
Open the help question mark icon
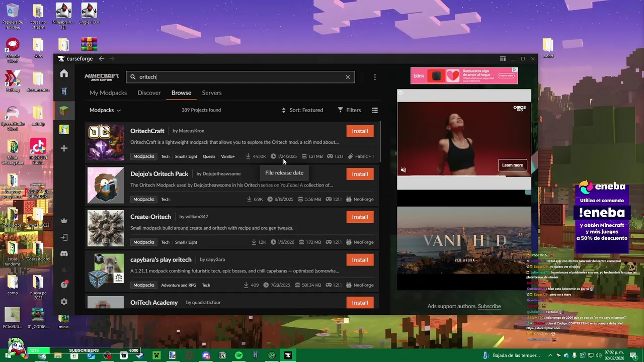click(x=64, y=285)
